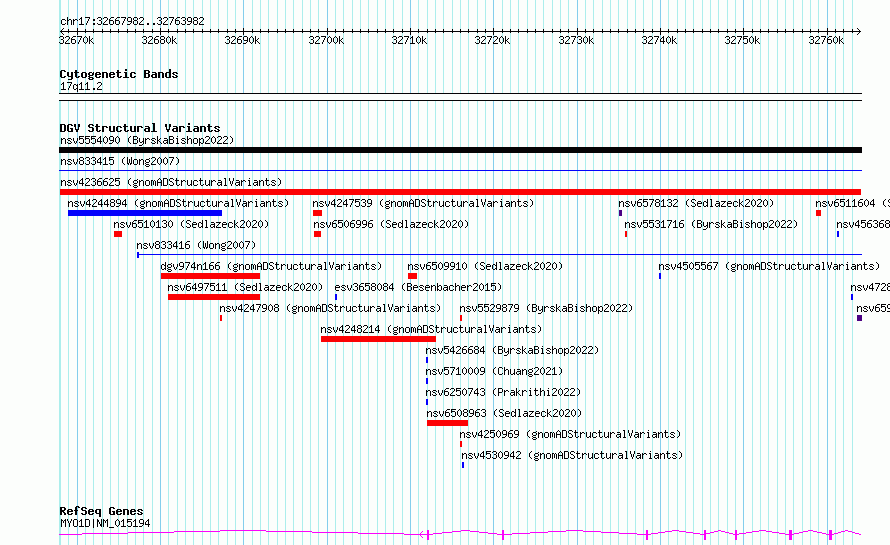The image size is (890, 545).
Task: Click the 32740k ruler position label
Action: coord(659,40)
